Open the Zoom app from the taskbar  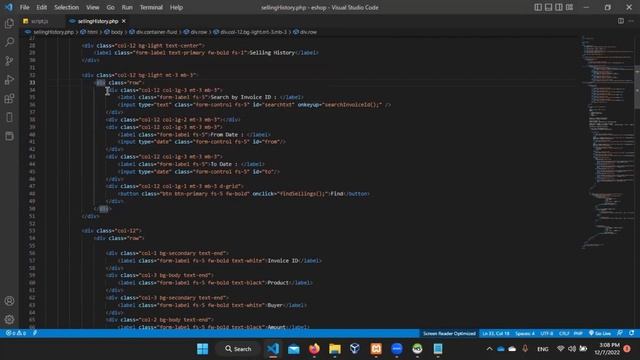pyautogui.click(x=397, y=349)
